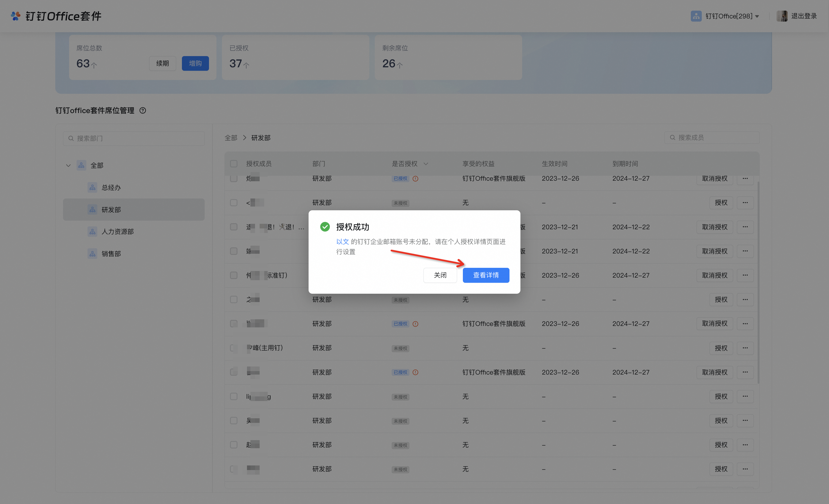Go to 全部 in the breadcrumb
The image size is (829, 504).
tap(231, 138)
